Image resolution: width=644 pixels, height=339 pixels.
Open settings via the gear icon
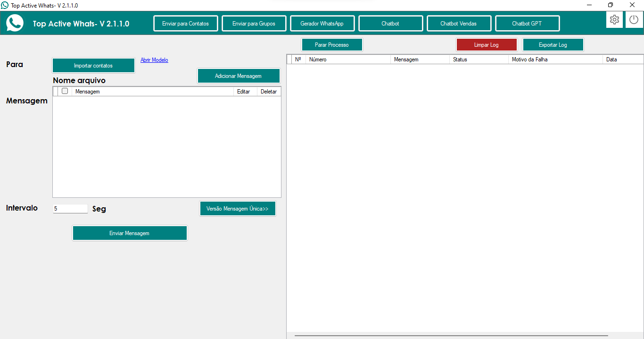614,20
